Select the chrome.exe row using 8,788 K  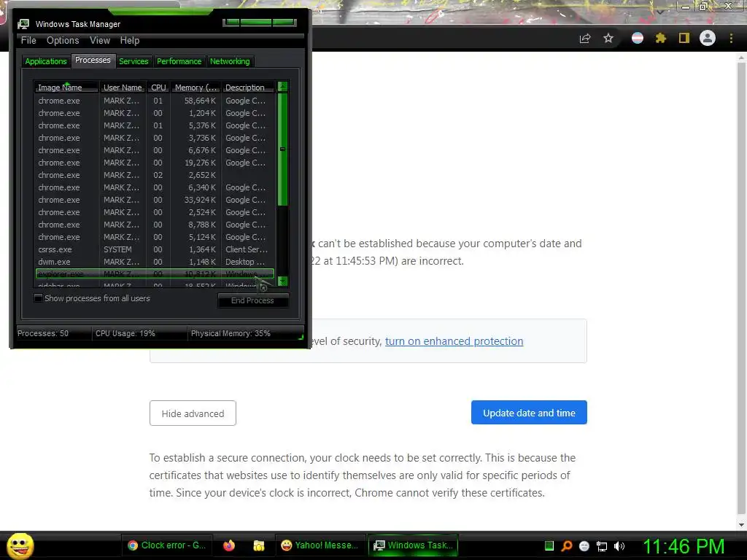point(155,225)
